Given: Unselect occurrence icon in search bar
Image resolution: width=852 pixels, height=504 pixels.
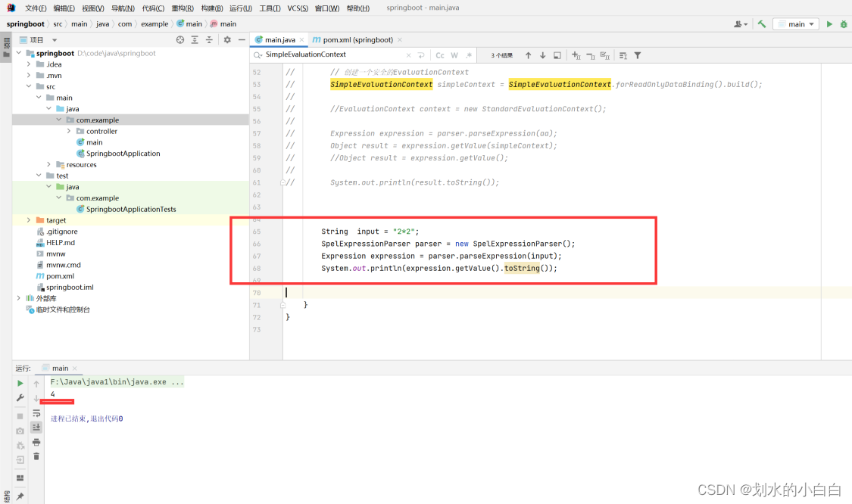Looking at the screenshot, I should tap(591, 55).
